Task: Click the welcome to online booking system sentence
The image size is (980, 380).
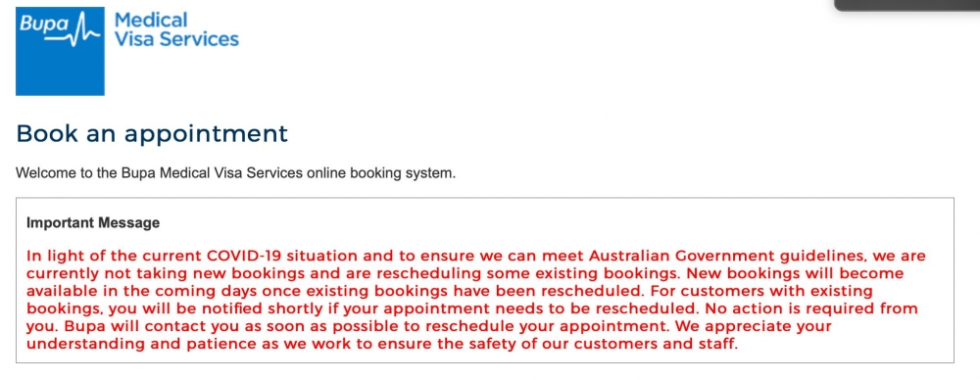Action: point(235,172)
